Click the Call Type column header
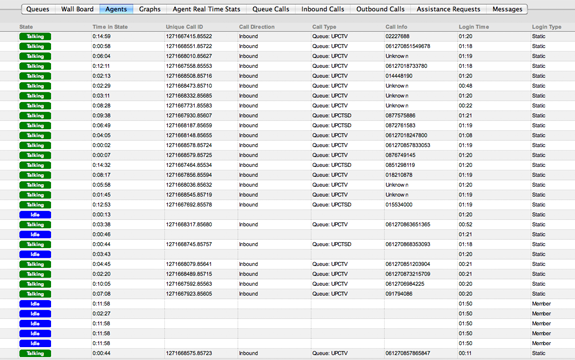The image size is (575, 360). click(324, 27)
